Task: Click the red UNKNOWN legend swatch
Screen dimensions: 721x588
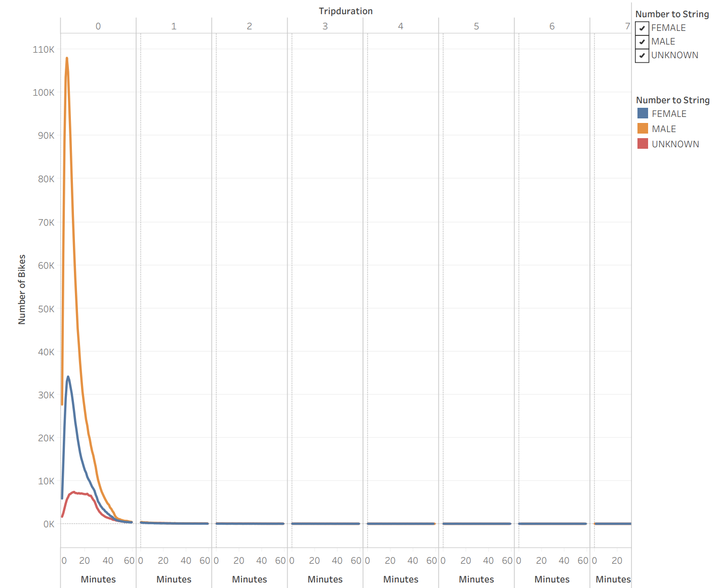Action: pos(643,144)
